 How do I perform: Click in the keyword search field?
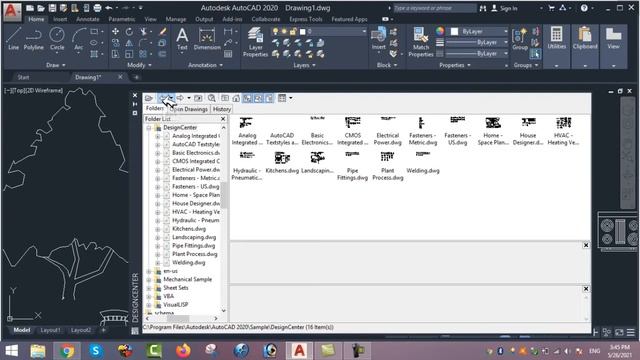tap(434, 8)
